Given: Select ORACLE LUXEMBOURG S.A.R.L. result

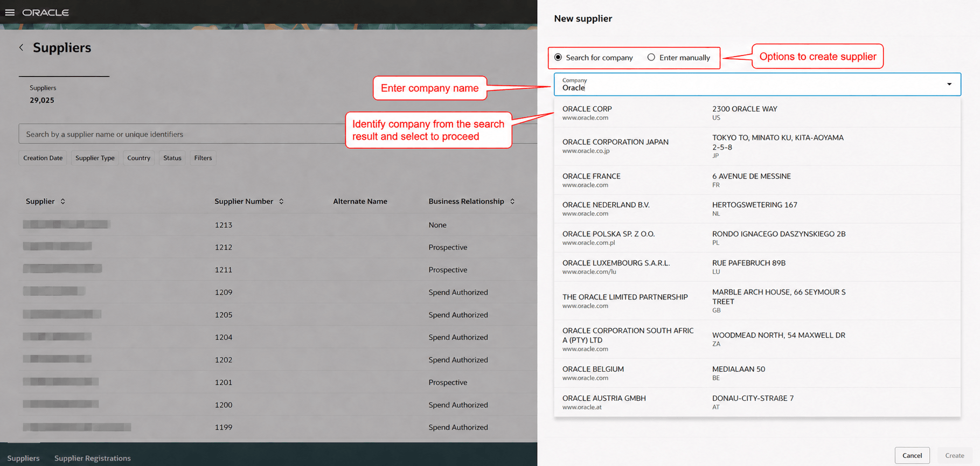Looking at the screenshot, I should (757, 267).
